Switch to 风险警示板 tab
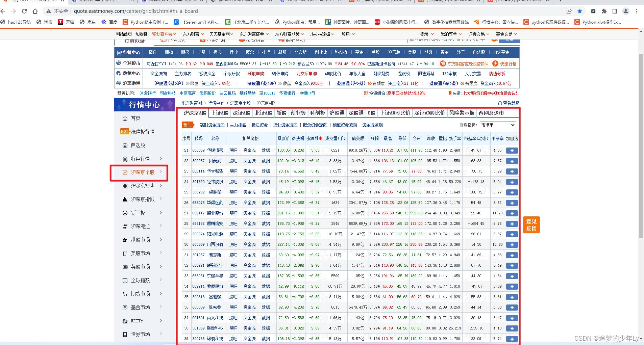Image resolution: width=644 pixels, height=345 pixels. (x=462, y=113)
